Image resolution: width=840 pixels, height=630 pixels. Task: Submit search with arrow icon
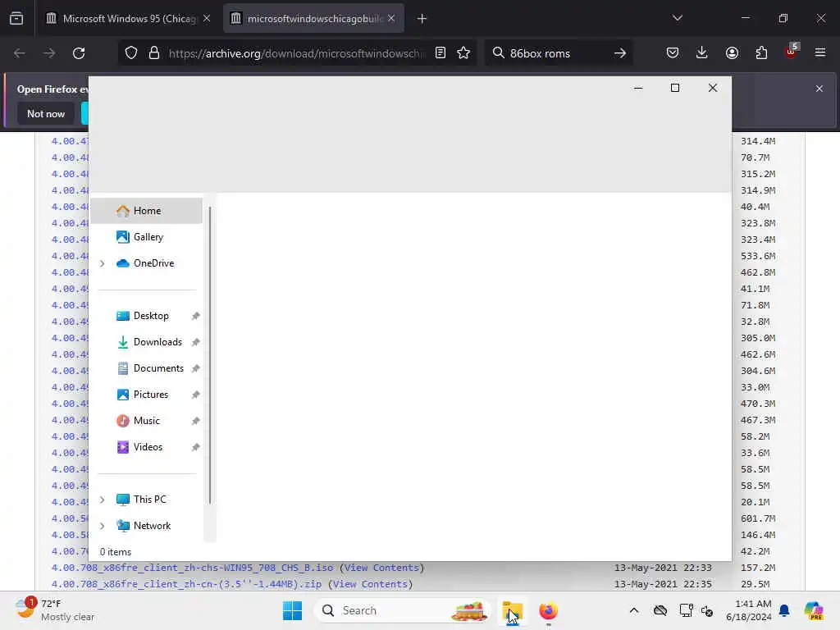620,53
